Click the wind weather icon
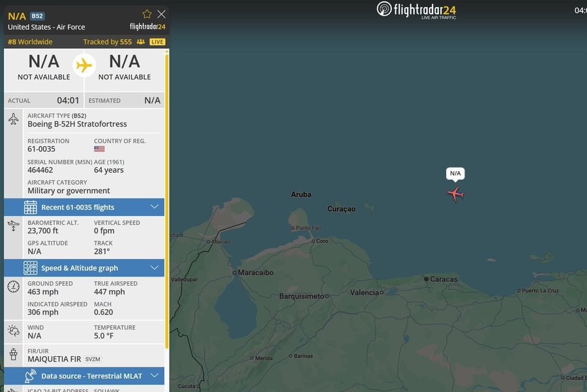 [x=14, y=331]
